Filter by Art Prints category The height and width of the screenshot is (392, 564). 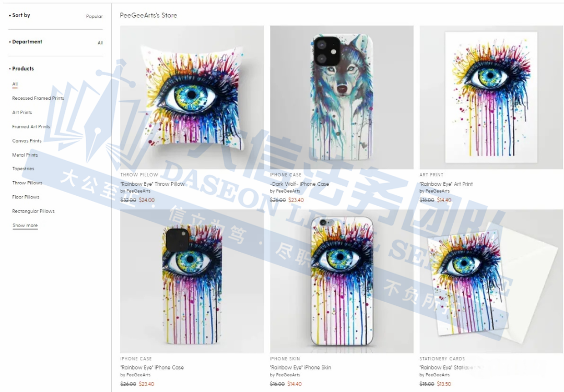pyautogui.click(x=22, y=112)
